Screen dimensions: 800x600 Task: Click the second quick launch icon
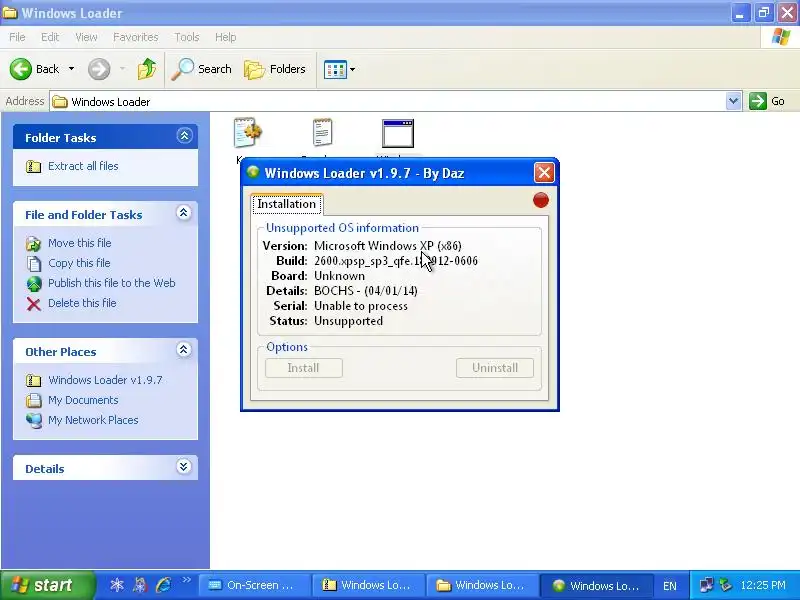(140, 585)
